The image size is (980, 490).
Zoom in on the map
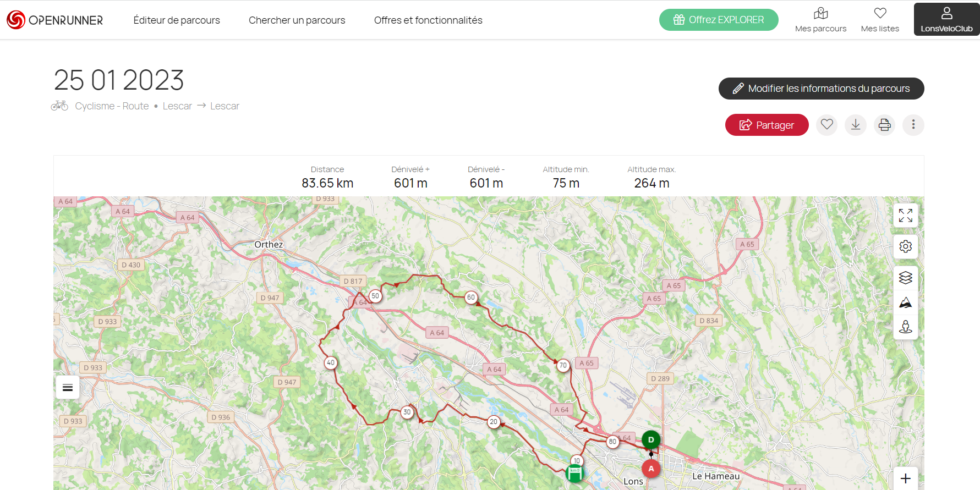[x=906, y=478]
